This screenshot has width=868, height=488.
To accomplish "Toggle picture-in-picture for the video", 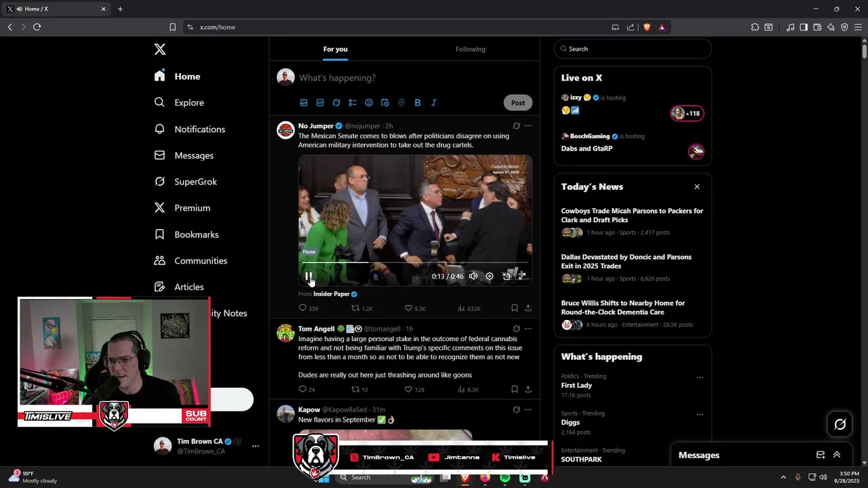I will (506, 277).
